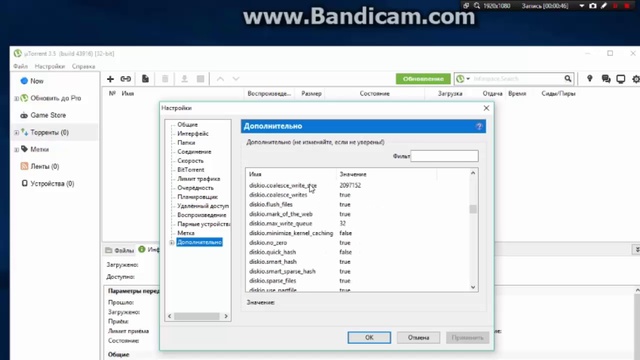Select Общие in settings tree
The width and height of the screenshot is (640, 360).
coord(187,124)
